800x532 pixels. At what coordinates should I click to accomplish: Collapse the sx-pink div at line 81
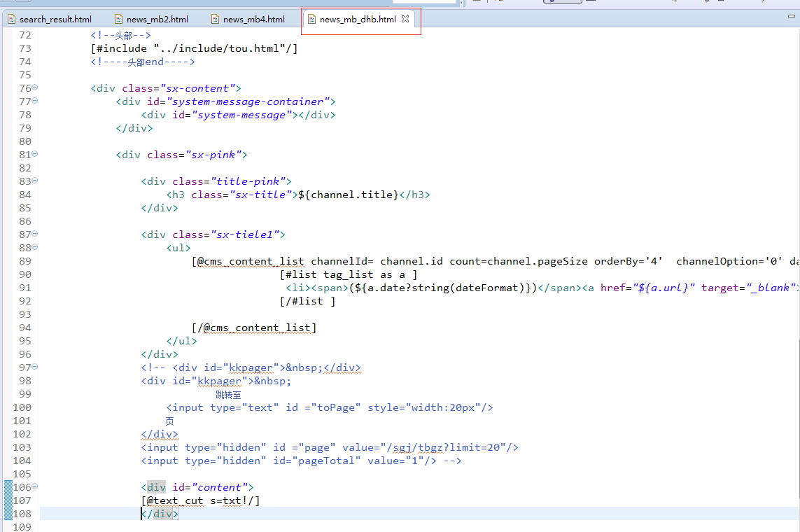pos(35,155)
